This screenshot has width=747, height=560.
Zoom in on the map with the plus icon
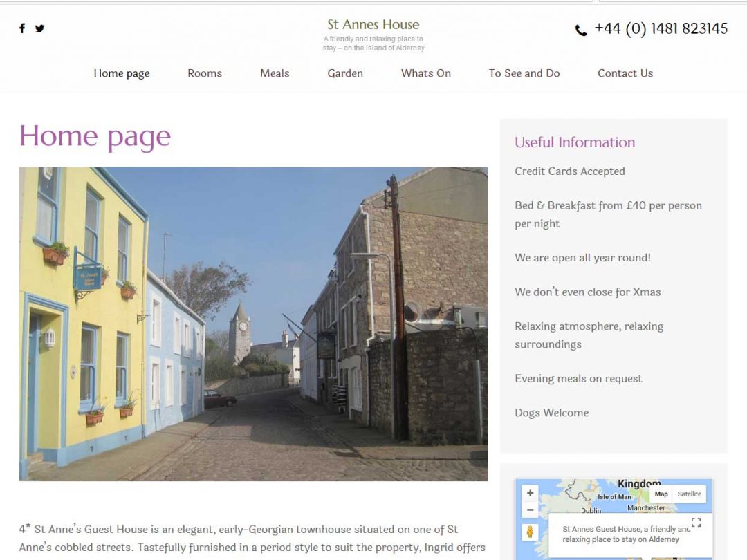coord(530,493)
